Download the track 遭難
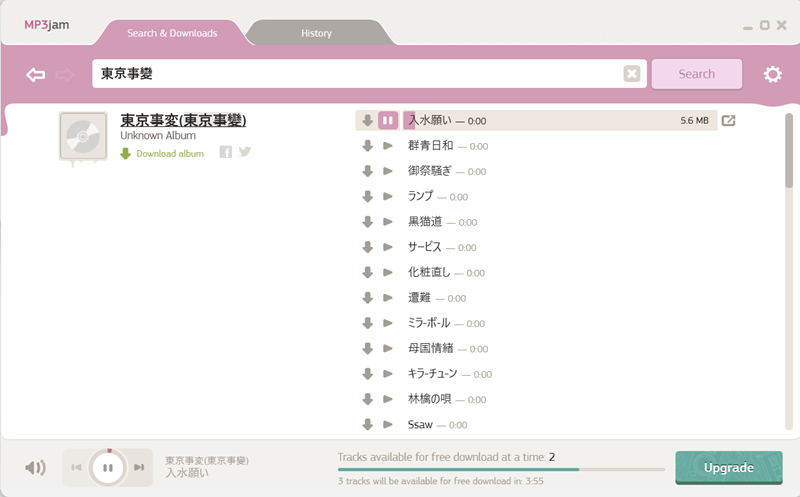 (367, 298)
